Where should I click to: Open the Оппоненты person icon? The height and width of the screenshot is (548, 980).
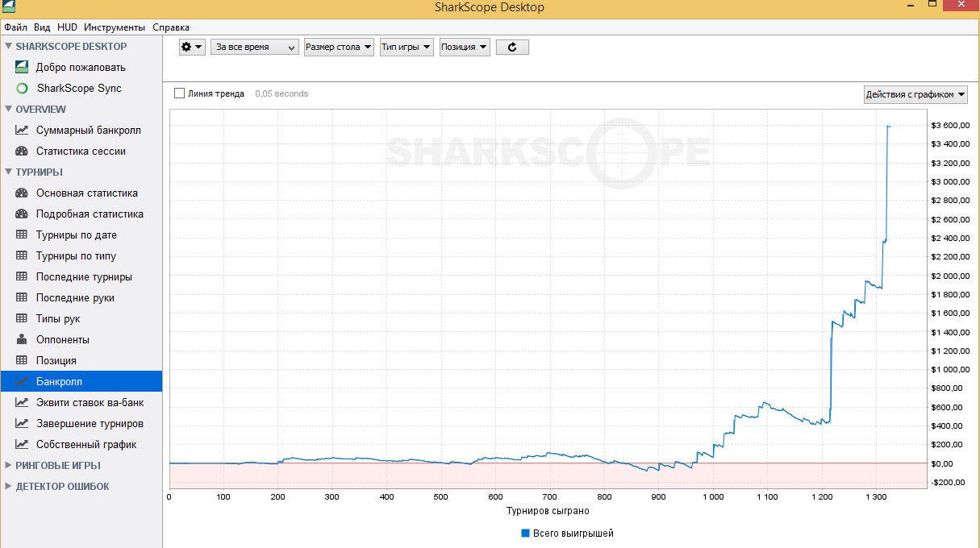22,339
